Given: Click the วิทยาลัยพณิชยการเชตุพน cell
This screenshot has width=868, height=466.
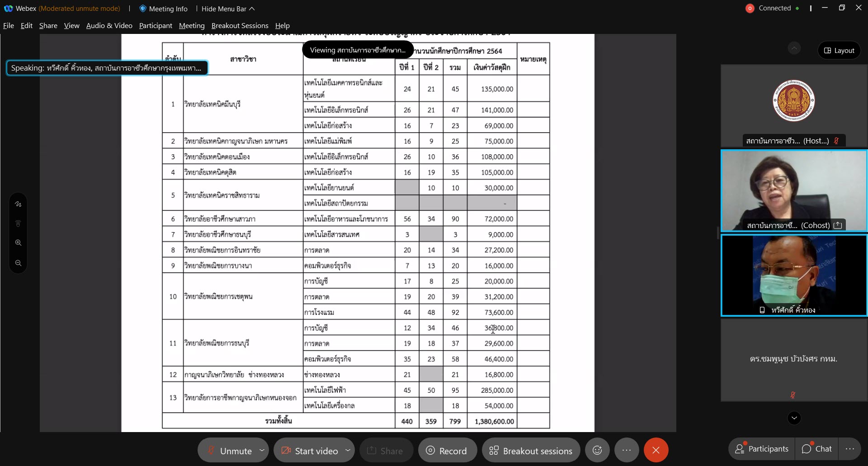Looking at the screenshot, I should pyautogui.click(x=243, y=296).
